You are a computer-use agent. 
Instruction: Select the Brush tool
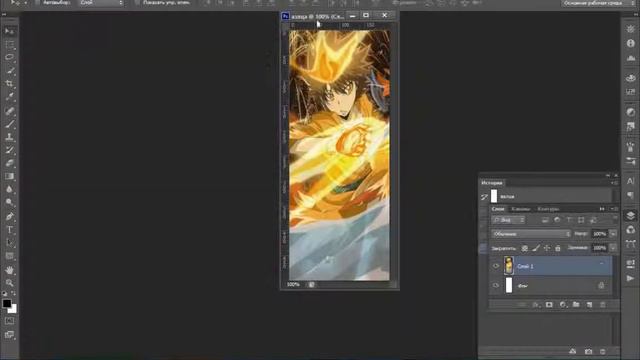[9, 123]
